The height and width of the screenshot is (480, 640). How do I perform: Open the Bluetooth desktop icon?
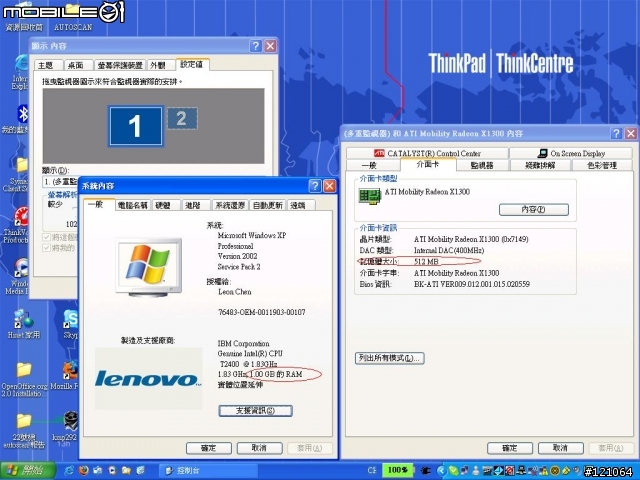click(22, 113)
